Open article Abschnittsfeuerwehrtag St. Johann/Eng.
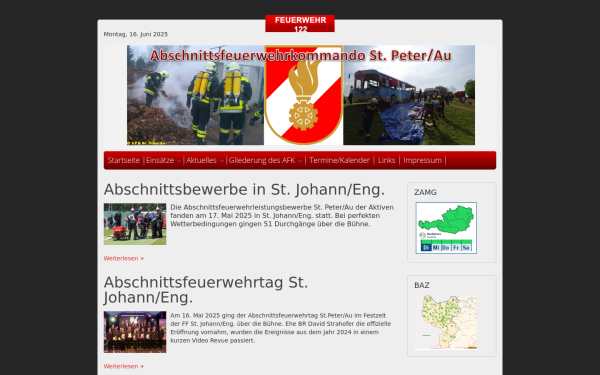 206,290
